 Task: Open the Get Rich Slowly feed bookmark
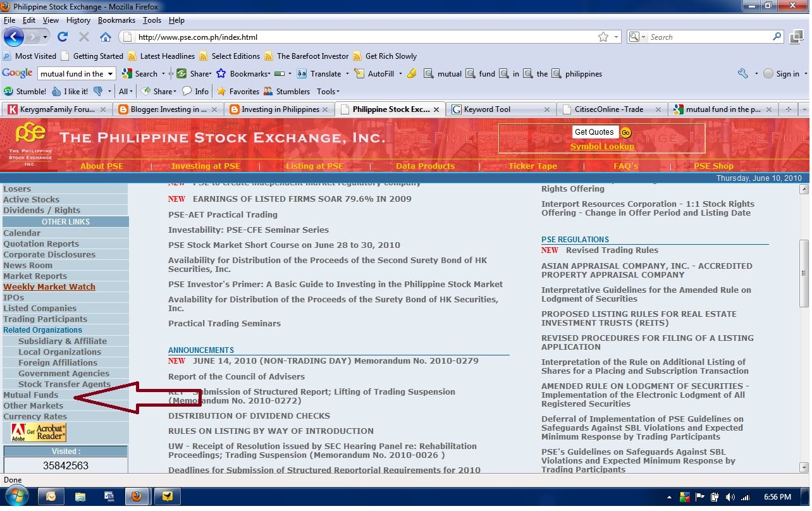(x=385, y=56)
